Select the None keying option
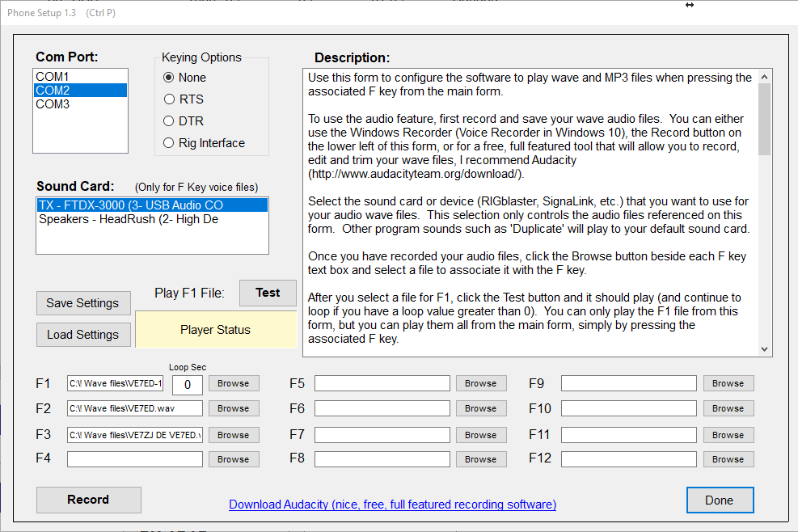 coord(169,78)
